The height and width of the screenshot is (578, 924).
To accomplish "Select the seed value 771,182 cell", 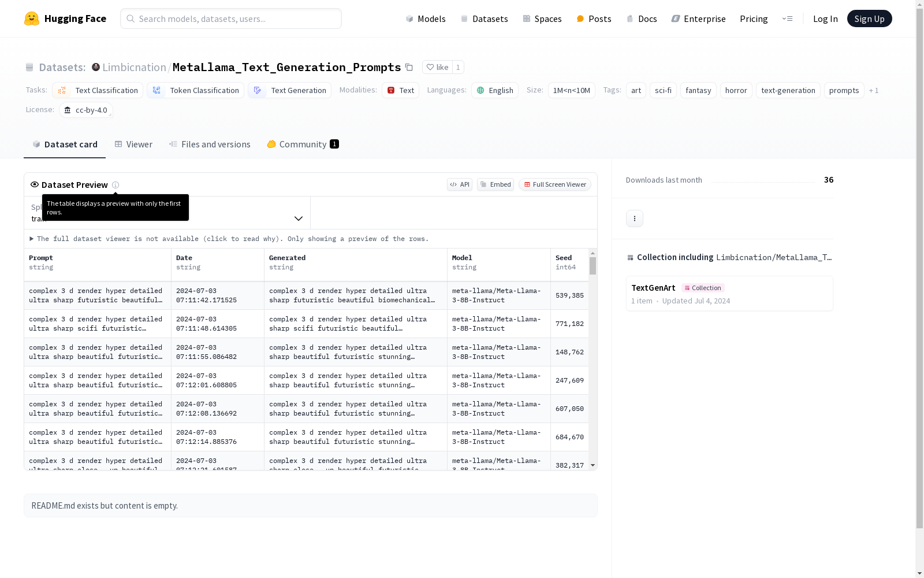I will coord(569,324).
